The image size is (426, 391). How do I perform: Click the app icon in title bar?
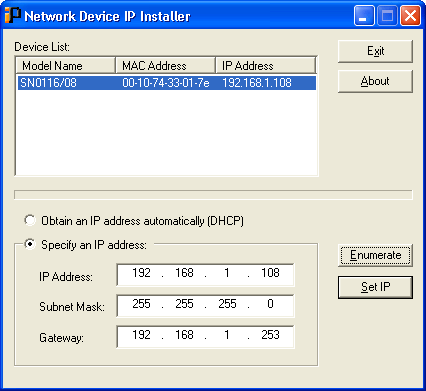[x=13, y=16]
